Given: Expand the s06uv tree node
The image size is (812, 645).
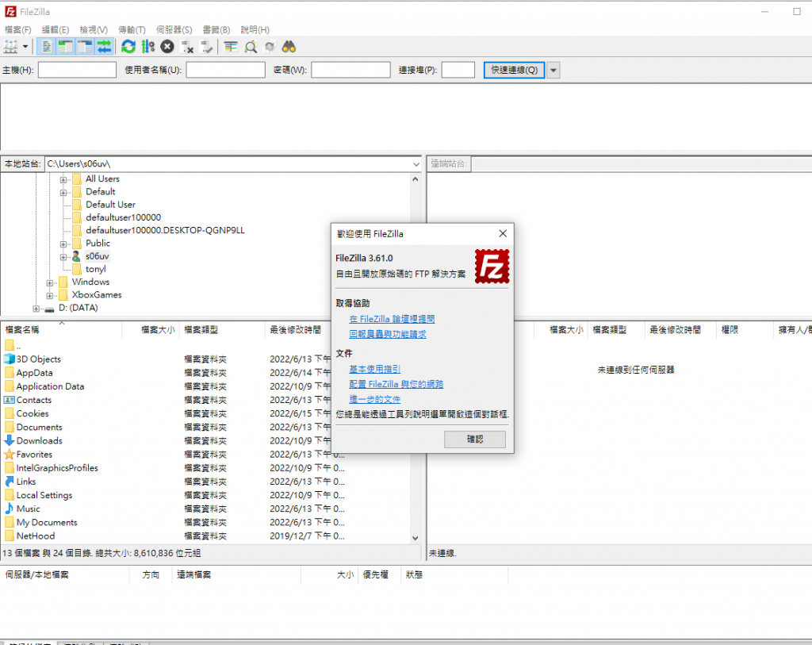Looking at the screenshot, I should tap(63, 257).
